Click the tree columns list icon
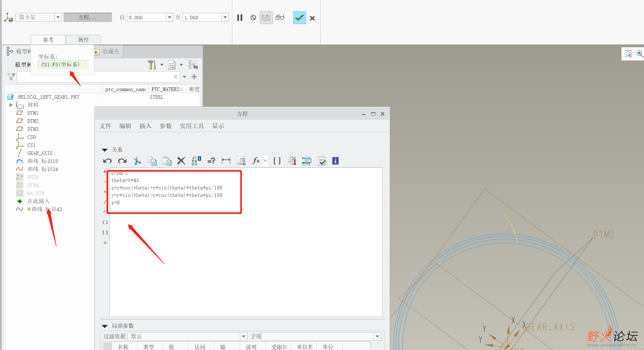Screen dimensions: 644x350 (172, 65)
